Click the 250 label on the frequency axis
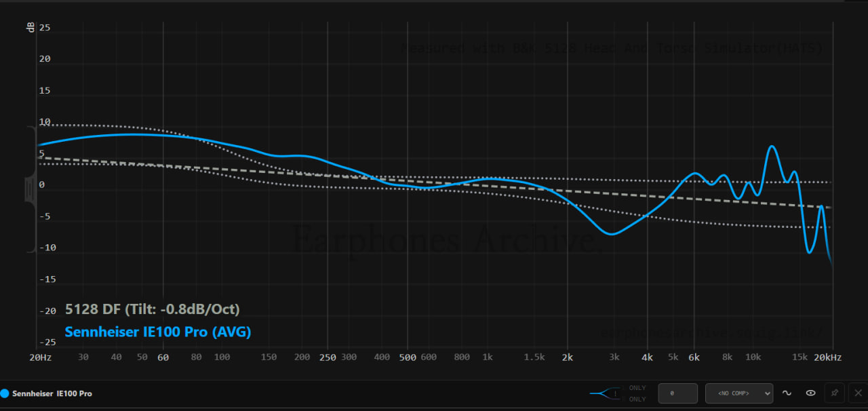The width and height of the screenshot is (868, 411). point(328,357)
